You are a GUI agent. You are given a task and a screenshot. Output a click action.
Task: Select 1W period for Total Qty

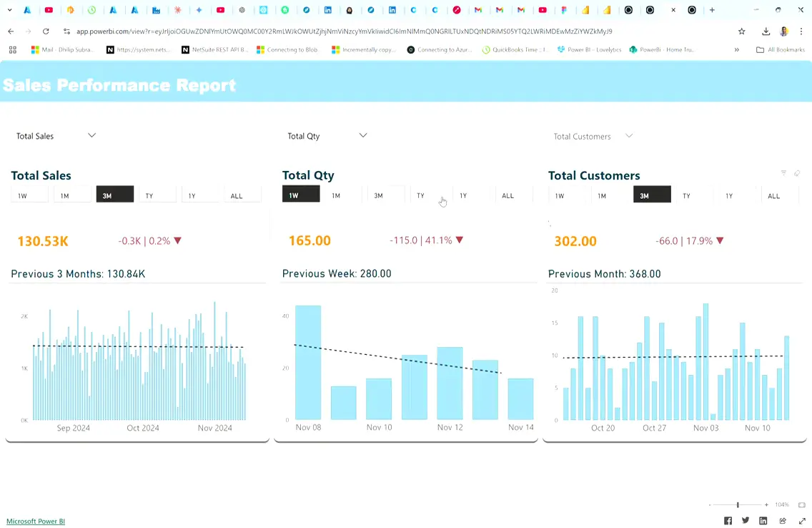(301, 194)
